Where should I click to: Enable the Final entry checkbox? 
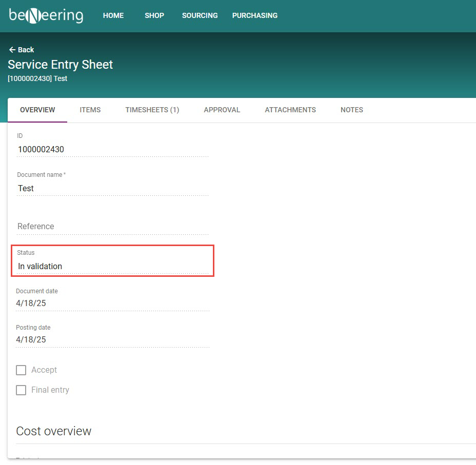coord(21,390)
